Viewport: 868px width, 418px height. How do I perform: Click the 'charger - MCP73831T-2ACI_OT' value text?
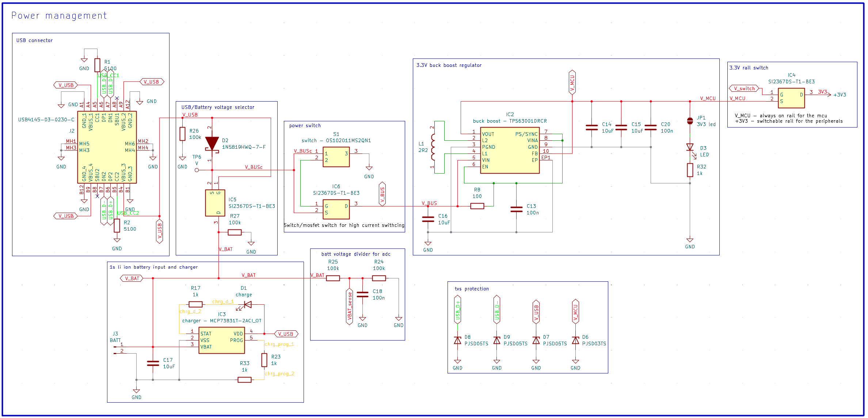(222, 321)
